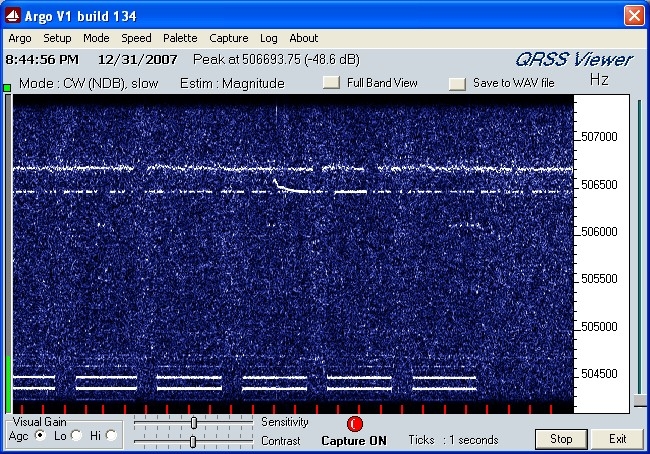Click the 505500 frequency scale label
650x454 pixels.
point(599,279)
